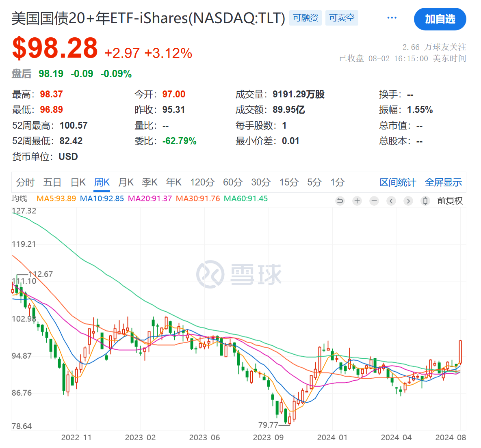Click the chart undo/reset arrow icon
The image size is (481, 448).
pos(340,201)
